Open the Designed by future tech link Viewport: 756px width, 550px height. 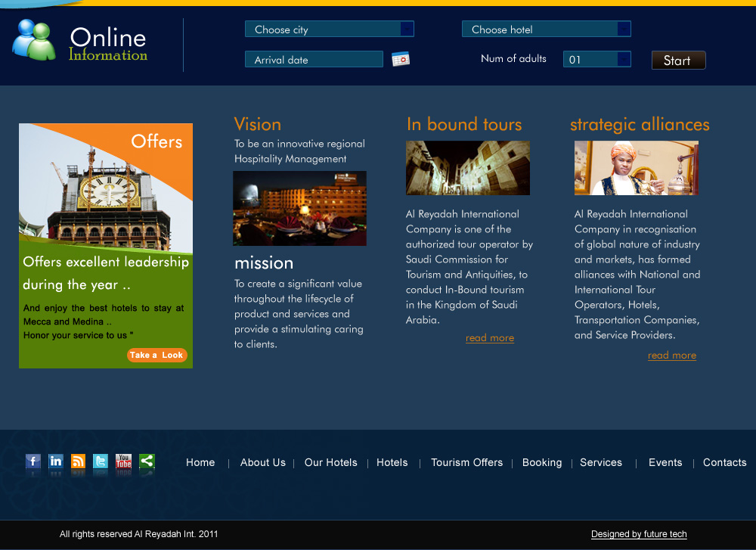pyautogui.click(x=639, y=534)
